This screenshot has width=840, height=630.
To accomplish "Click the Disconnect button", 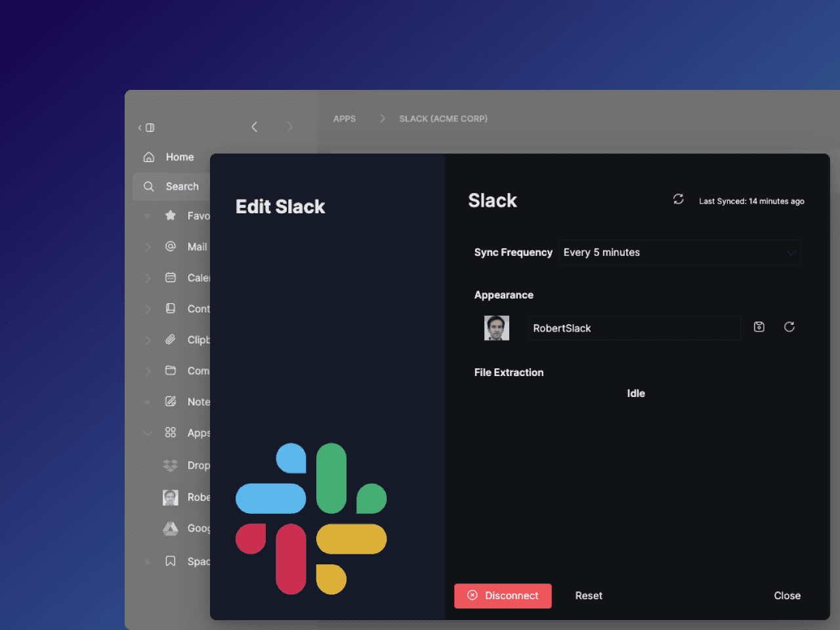I will pos(503,596).
